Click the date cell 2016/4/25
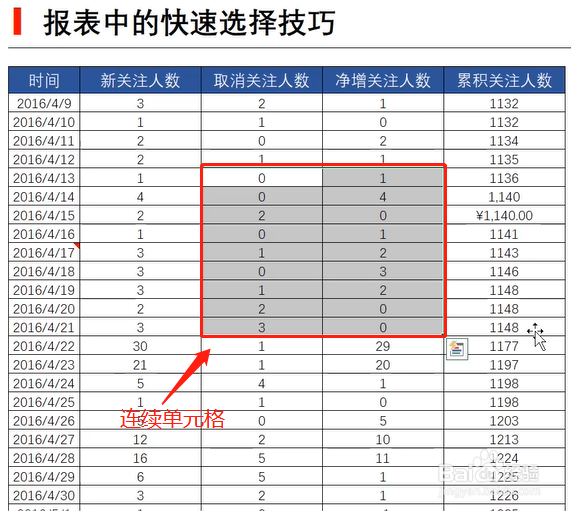 44,402
